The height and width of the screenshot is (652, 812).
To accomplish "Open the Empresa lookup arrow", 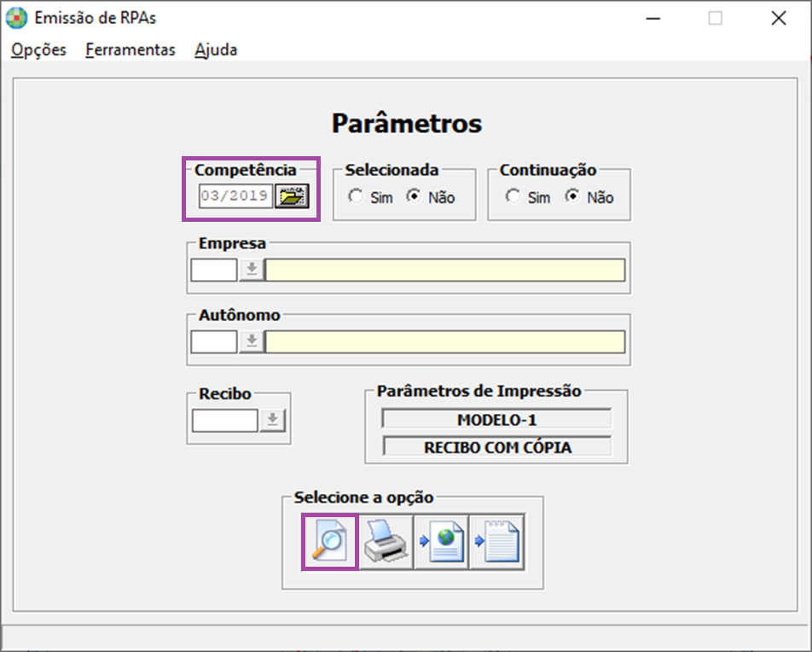I will click(252, 270).
